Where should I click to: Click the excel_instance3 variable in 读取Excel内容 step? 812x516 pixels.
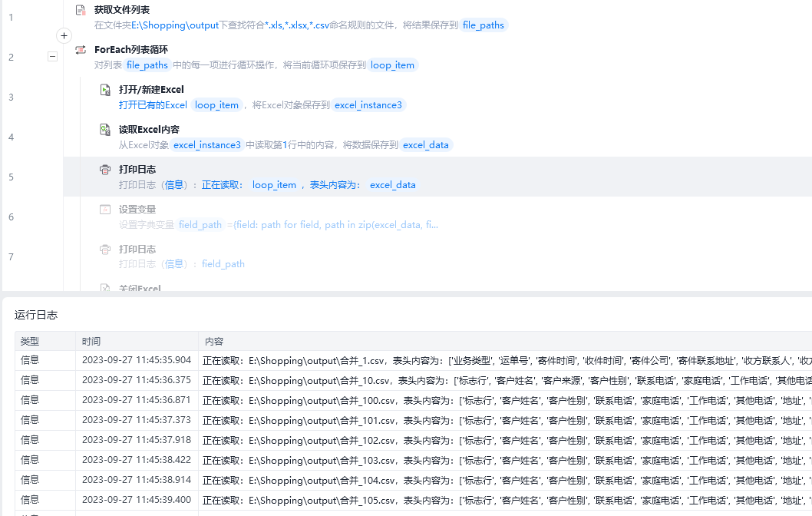pos(207,145)
